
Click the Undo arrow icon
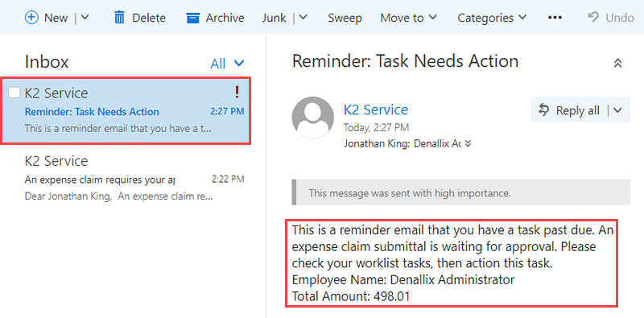pos(593,17)
